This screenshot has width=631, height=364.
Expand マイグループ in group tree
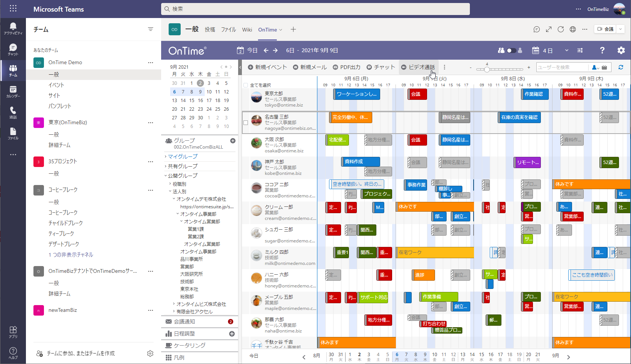(x=166, y=156)
